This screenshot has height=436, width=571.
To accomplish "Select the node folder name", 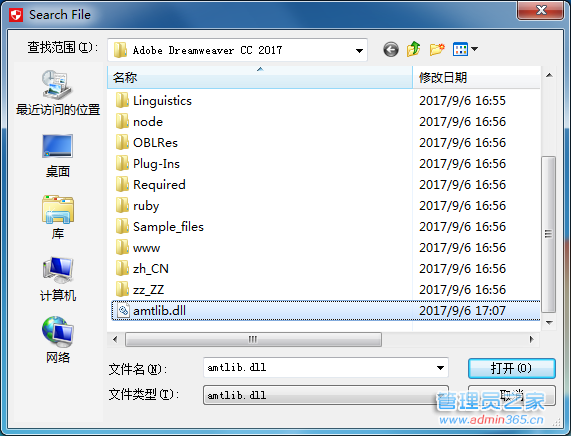I will (148, 122).
